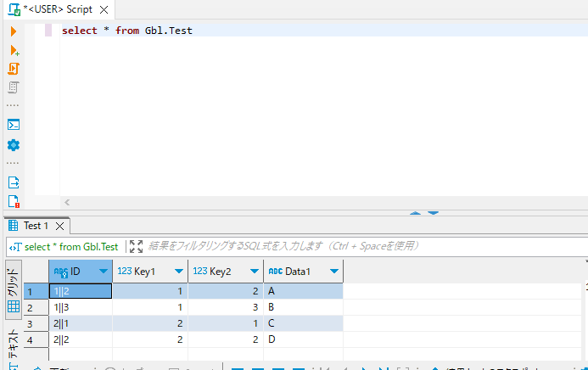Select row 3 header in results grid
The height and width of the screenshot is (370, 588).
[x=31, y=324]
